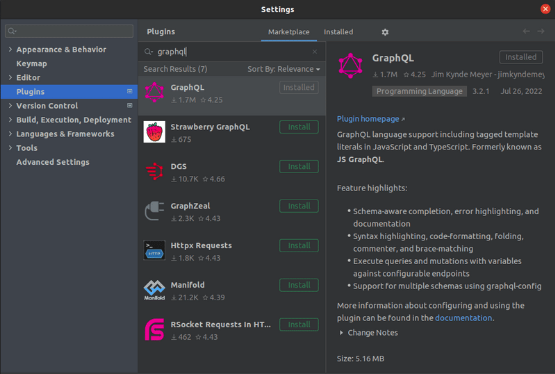Click the Jim Kynde Meyer author name
The width and height of the screenshot is (555, 374).
pyautogui.click(x=462, y=75)
